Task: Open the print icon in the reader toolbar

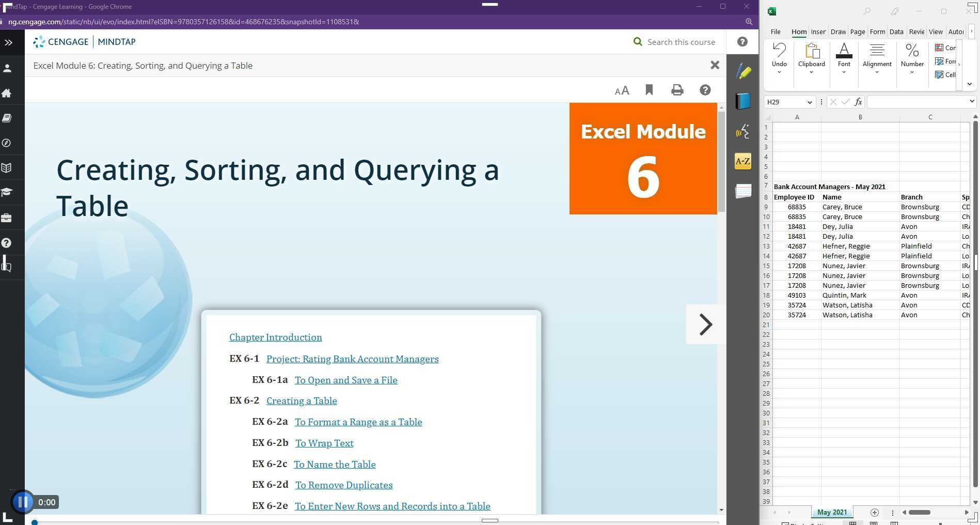Action: pos(677,89)
